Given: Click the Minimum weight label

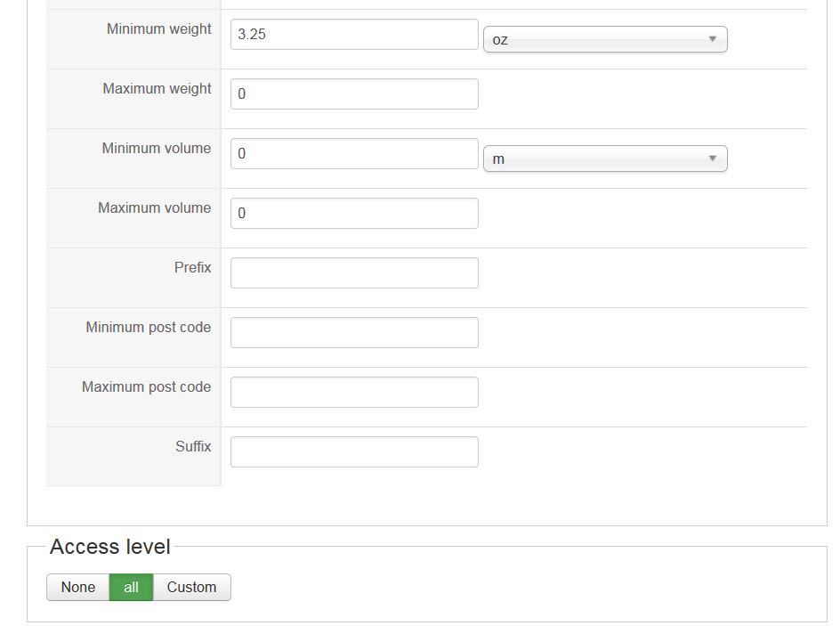Looking at the screenshot, I should click(159, 29).
